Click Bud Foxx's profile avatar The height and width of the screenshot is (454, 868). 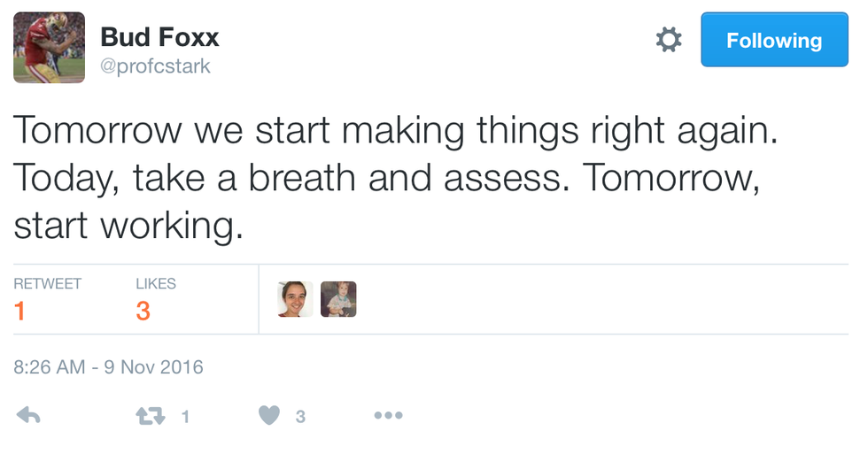(x=50, y=48)
